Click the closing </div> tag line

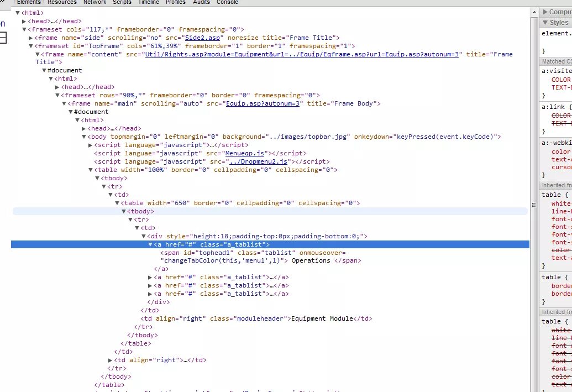158,302
